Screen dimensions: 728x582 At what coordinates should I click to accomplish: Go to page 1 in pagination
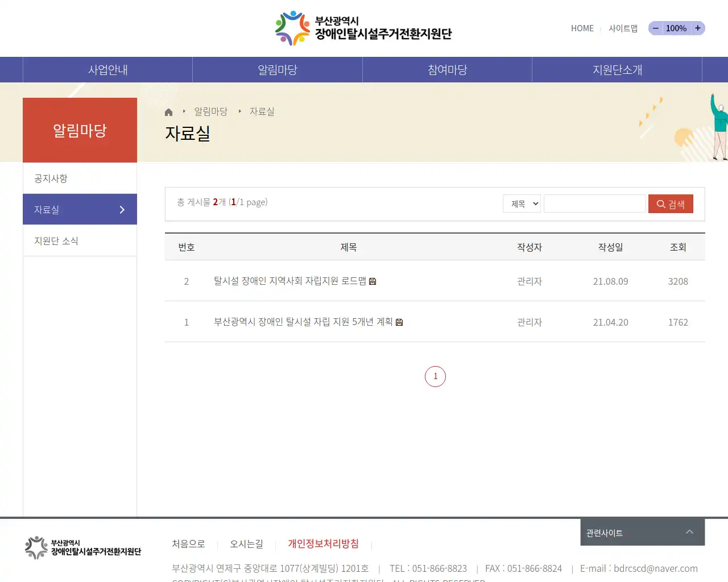click(x=435, y=376)
